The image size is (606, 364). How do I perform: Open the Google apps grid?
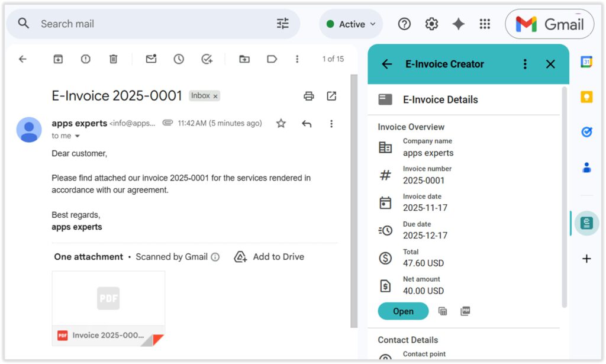click(485, 24)
